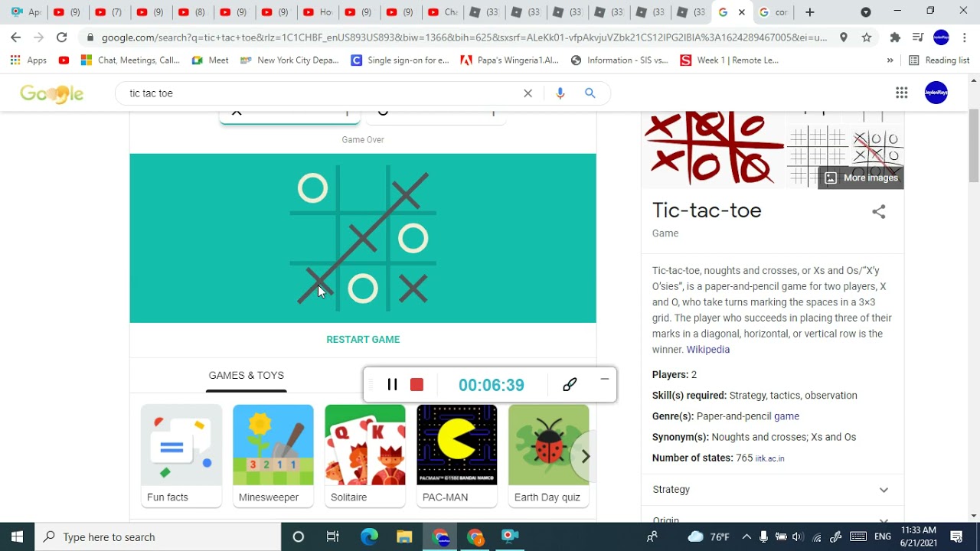Open the Week 1 | Remote Le... bookmark
This screenshot has width=980, height=551.
coord(730,60)
